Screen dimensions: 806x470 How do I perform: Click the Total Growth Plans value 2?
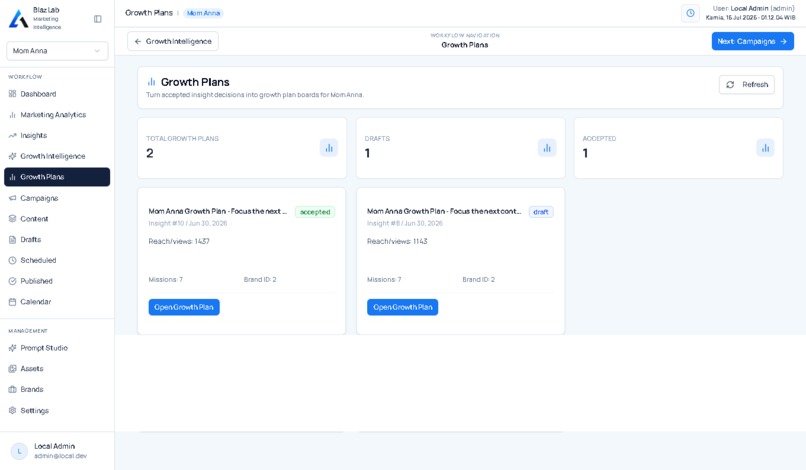tap(150, 153)
